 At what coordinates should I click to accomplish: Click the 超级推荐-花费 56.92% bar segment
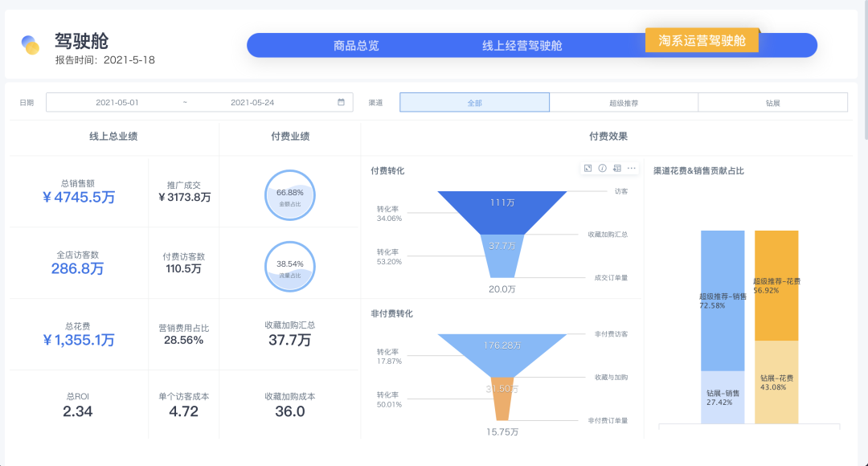[x=776, y=285]
